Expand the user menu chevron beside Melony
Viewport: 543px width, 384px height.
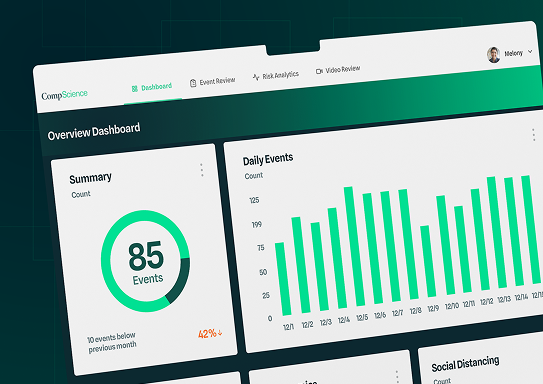click(x=530, y=52)
